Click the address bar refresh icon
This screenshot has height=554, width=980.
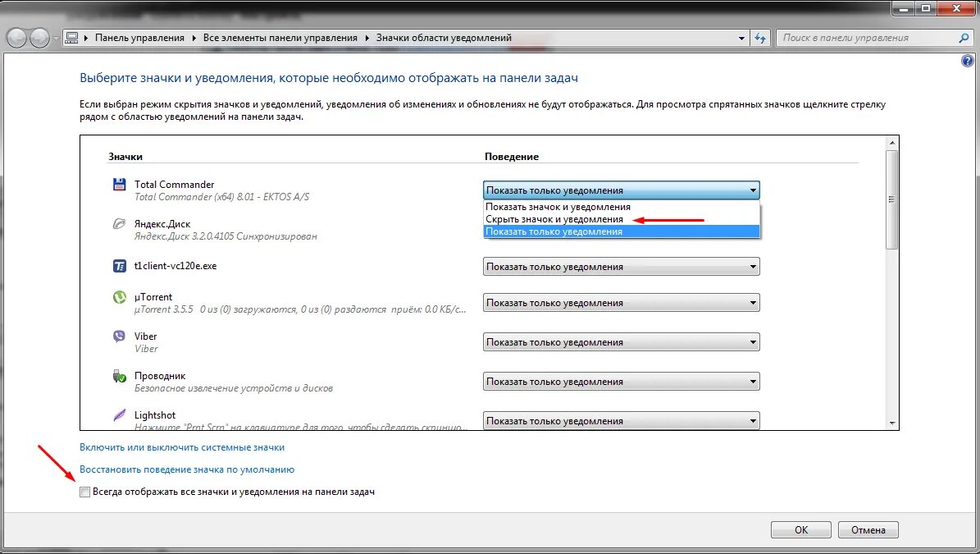click(760, 38)
